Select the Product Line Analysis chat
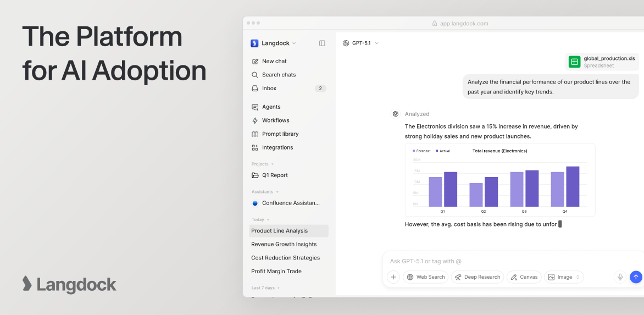Screen dimensions: 644x315 click(x=288, y=231)
